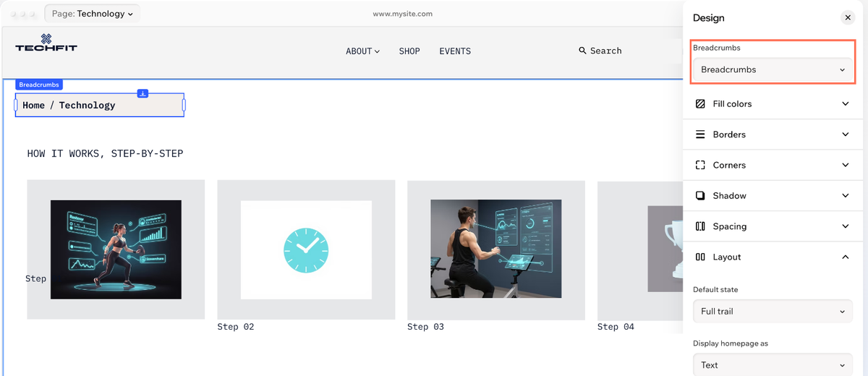Click the HOW IT WORKS, STEP-BY-STEP heading
The image size is (868, 376).
(105, 153)
